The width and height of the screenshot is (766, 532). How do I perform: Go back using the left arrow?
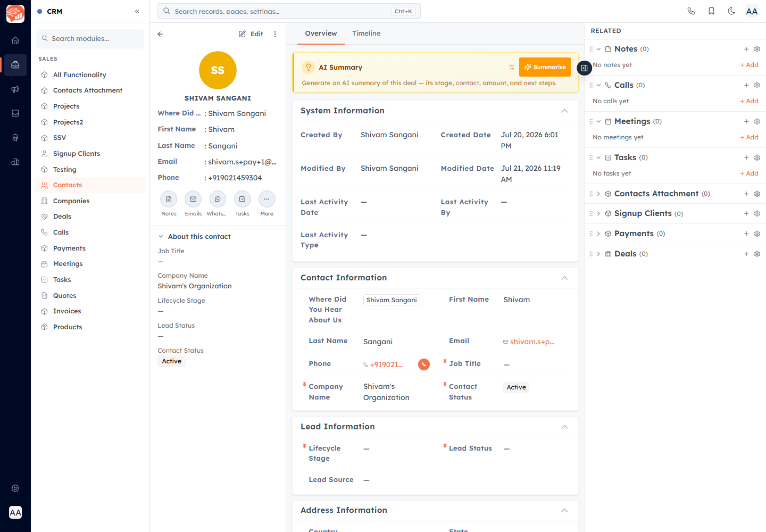coord(160,34)
